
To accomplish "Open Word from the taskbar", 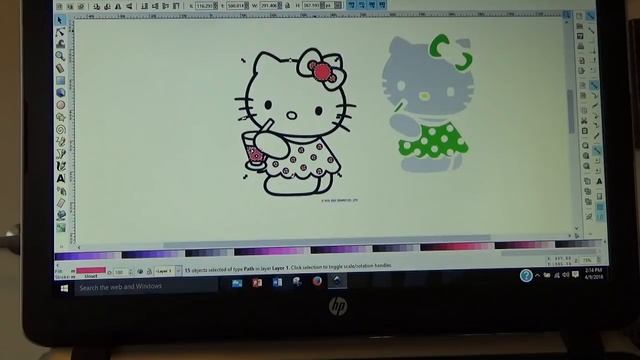I will tap(277, 282).
